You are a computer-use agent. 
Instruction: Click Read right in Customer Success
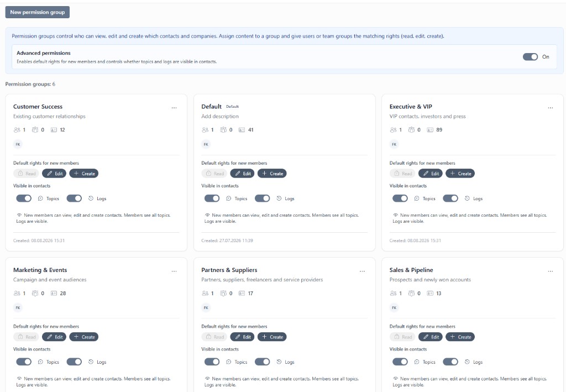pos(27,173)
